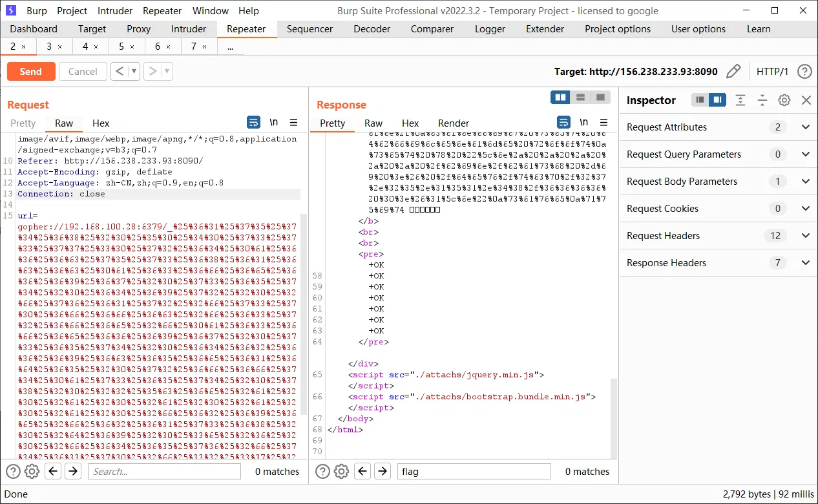Toggle word wrap icon in Response pane

tap(563, 122)
